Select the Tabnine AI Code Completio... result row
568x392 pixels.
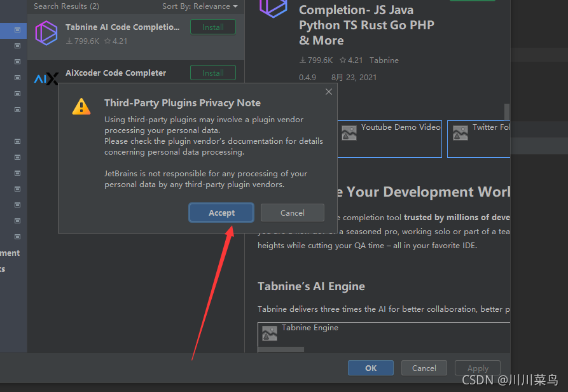(x=136, y=37)
